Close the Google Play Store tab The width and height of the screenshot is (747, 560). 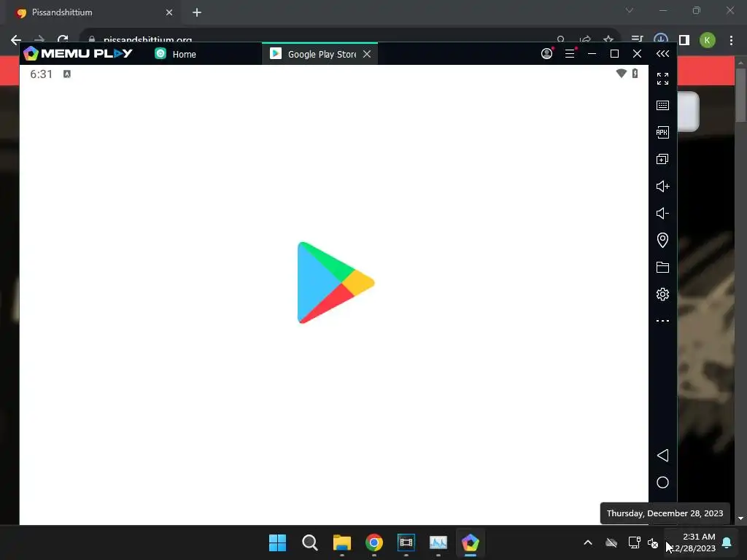click(367, 54)
